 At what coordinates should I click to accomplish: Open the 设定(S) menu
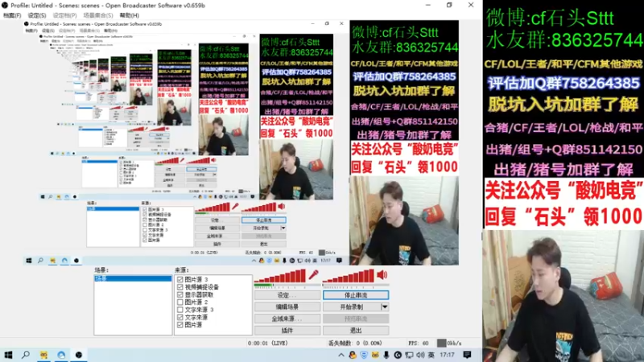(37, 15)
